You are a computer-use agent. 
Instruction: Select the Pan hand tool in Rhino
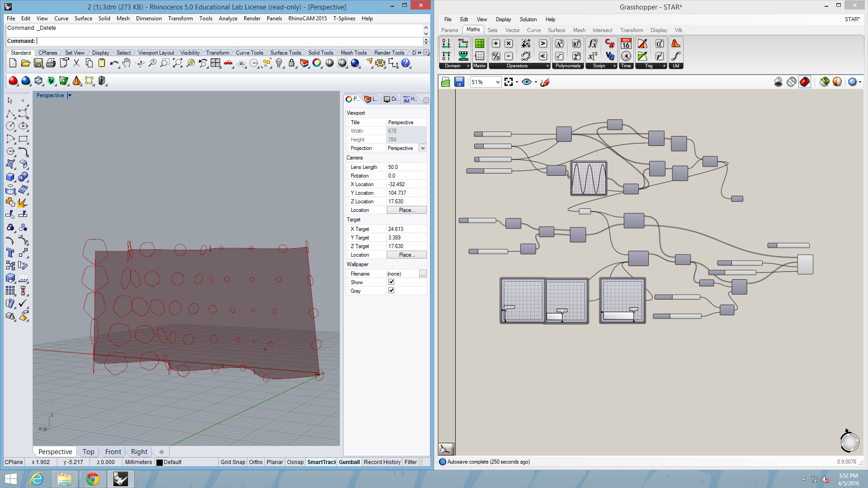[x=127, y=63]
